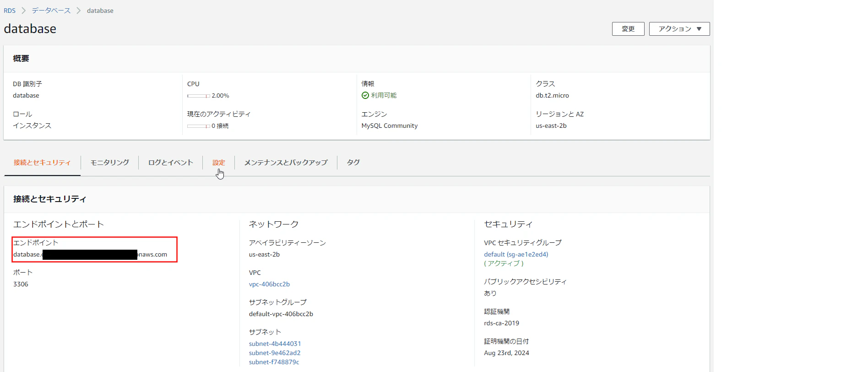
Task: Open the ログとイベント tab
Action: 171,163
